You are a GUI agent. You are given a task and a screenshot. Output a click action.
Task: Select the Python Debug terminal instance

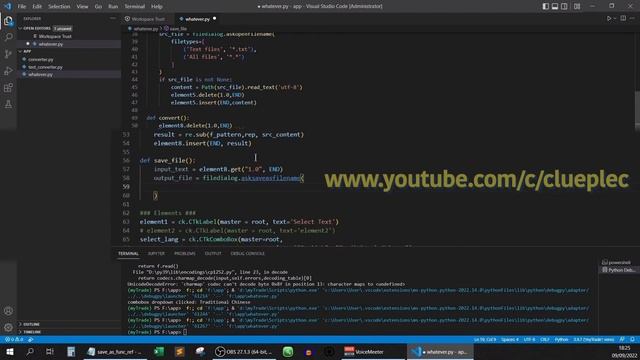click(619, 270)
